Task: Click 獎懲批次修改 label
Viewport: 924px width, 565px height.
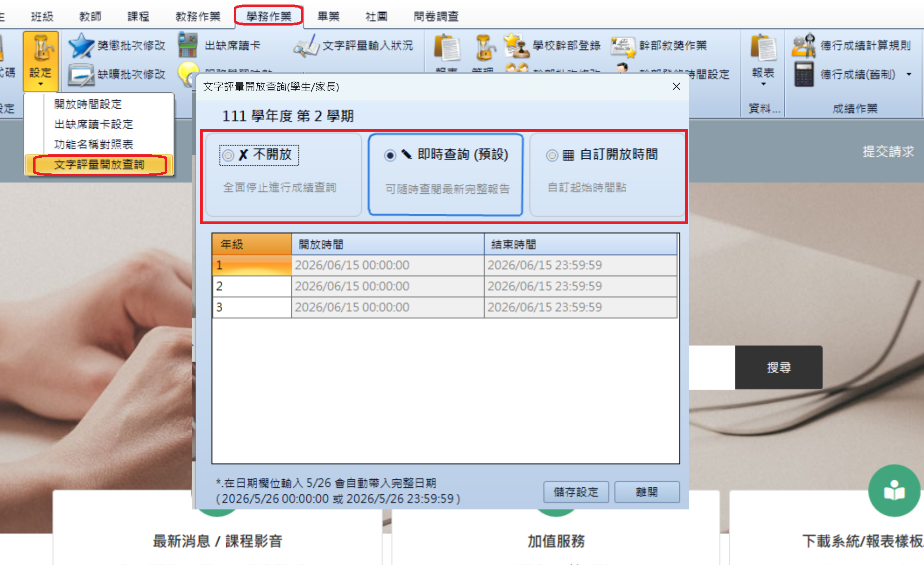Action: (x=131, y=46)
